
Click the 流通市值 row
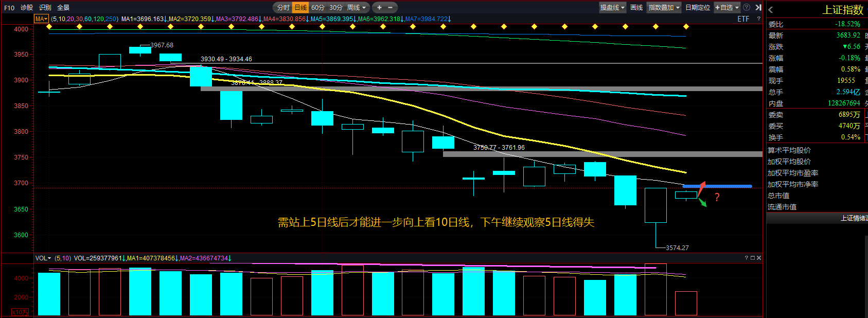click(817, 207)
